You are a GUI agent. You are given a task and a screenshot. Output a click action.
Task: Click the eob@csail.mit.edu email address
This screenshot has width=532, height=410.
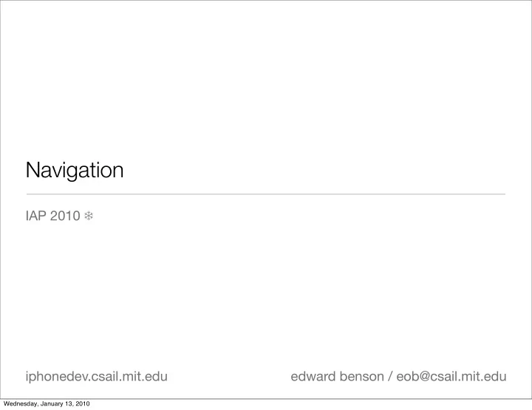tap(451, 377)
